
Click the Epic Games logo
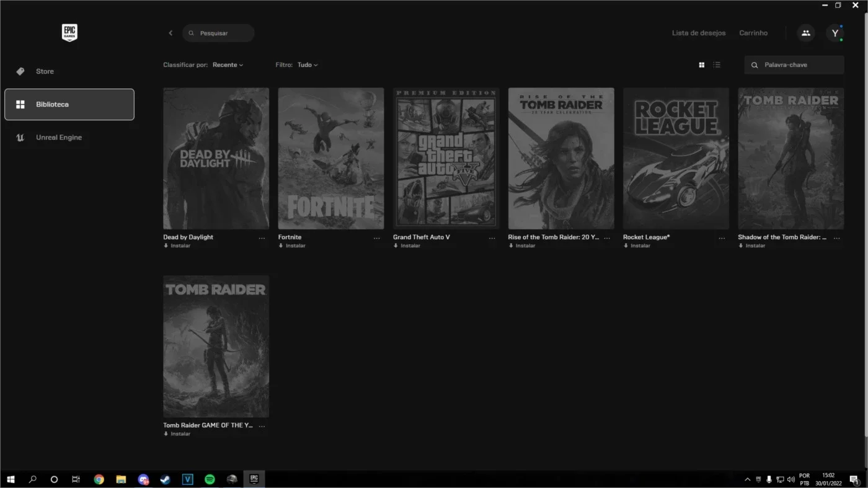click(69, 33)
